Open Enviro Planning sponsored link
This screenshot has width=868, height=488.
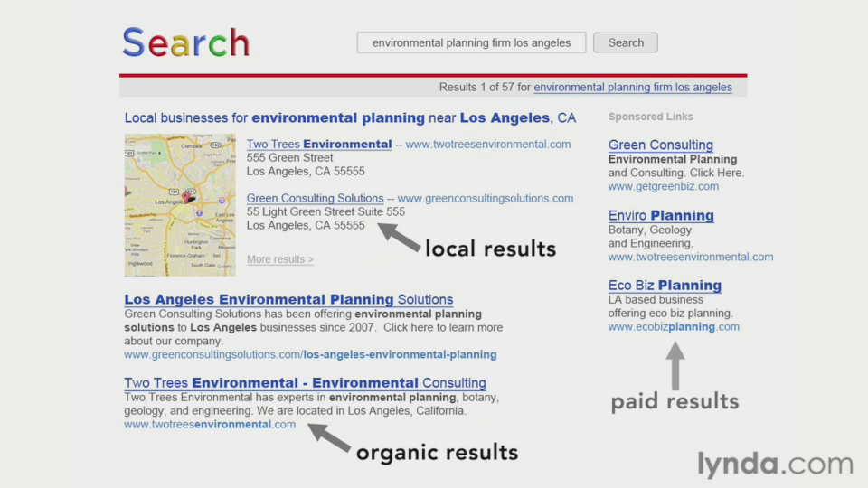[x=661, y=215]
